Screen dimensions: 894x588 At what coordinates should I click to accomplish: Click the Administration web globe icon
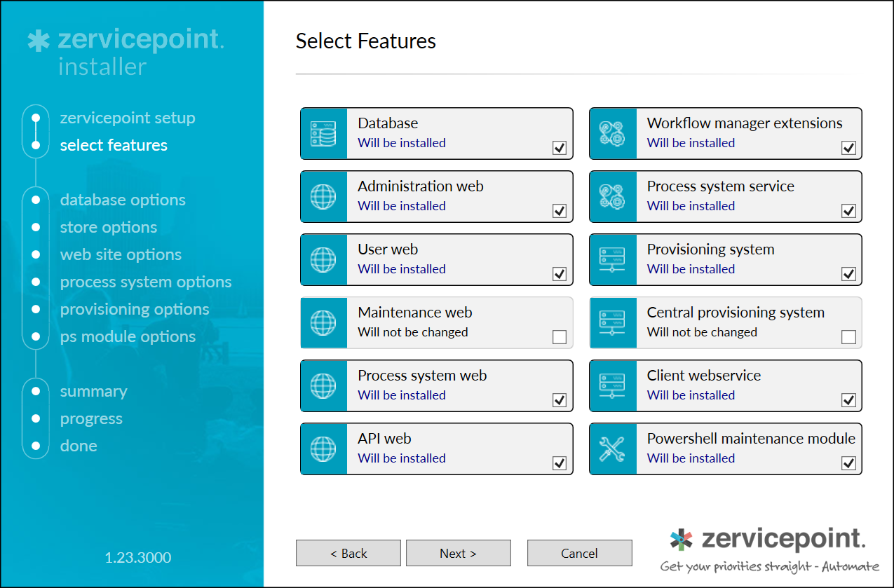[324, 196]
